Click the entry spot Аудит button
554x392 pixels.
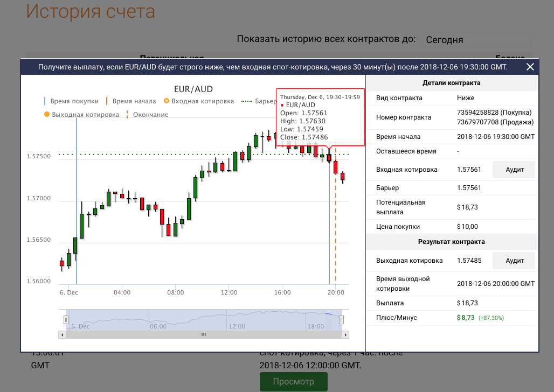(515, 170)
